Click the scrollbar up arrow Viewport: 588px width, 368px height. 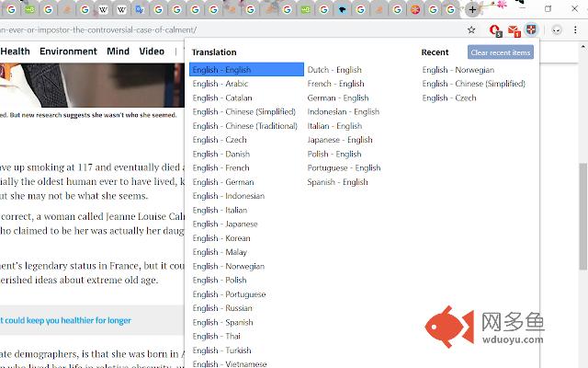[x=582, y=47]
